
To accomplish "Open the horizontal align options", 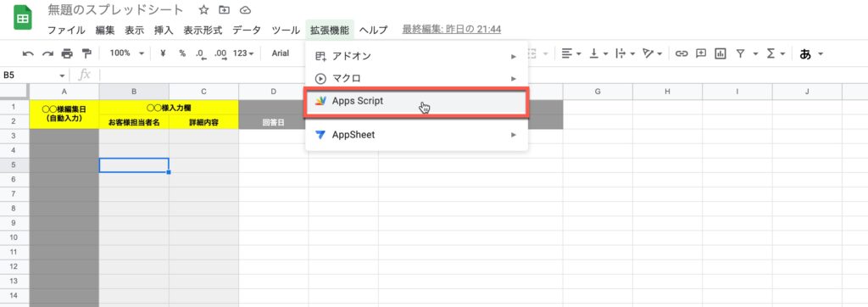I will [x=571, y=53].
